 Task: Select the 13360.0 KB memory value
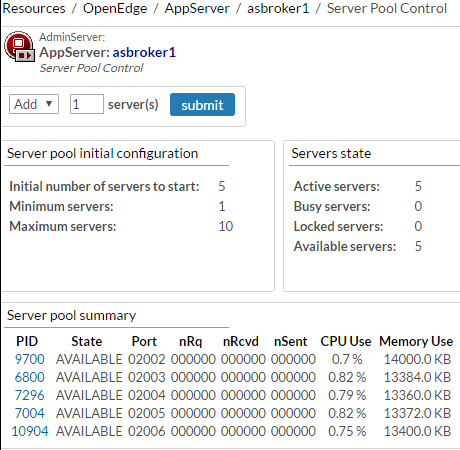point(417,395)
